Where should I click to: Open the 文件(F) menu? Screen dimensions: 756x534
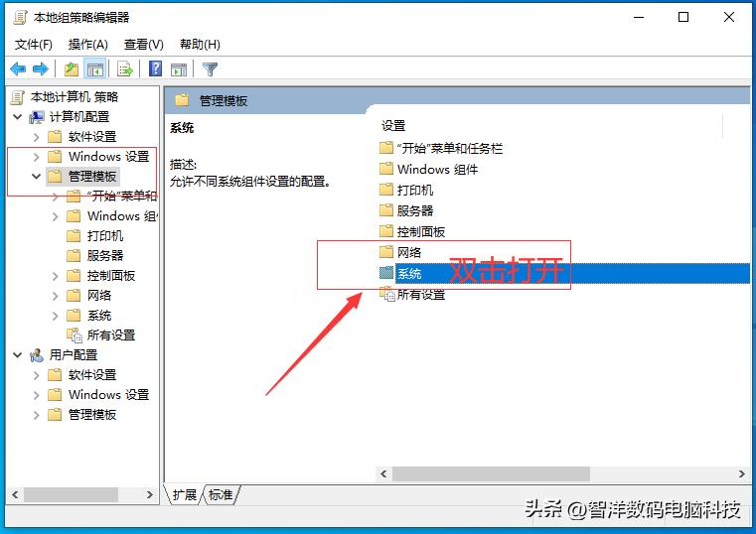33,45
